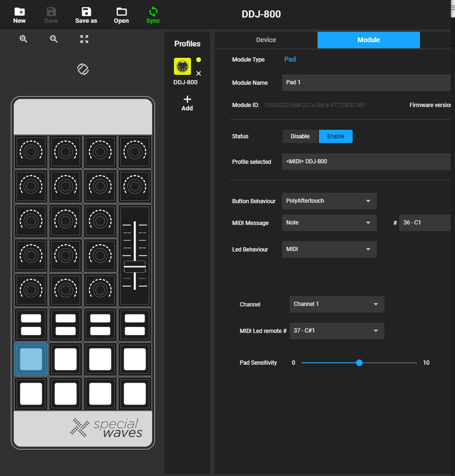Open the Led Behaviour dropdown
The height and width of the screenshot is (476, 455).
coord(329,249)
